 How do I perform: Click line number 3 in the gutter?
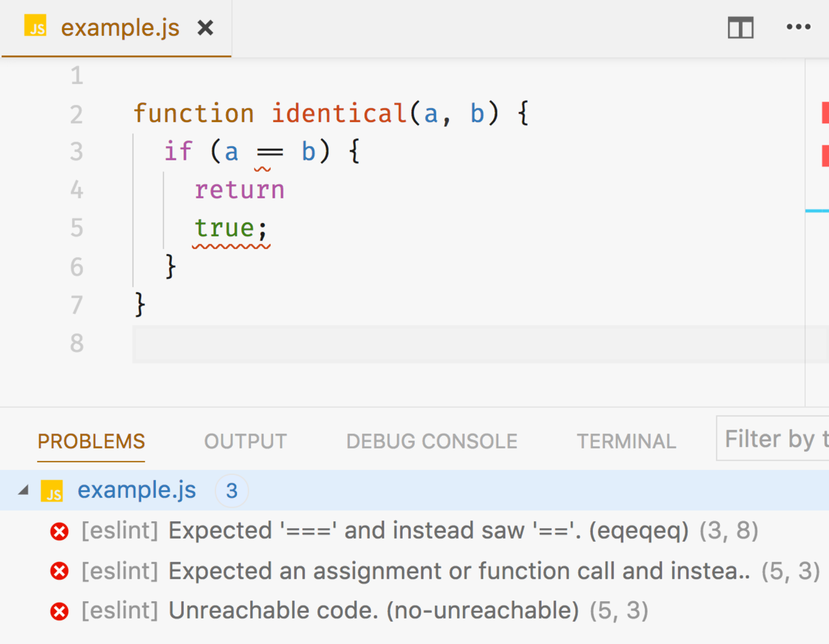click(76, 151)
